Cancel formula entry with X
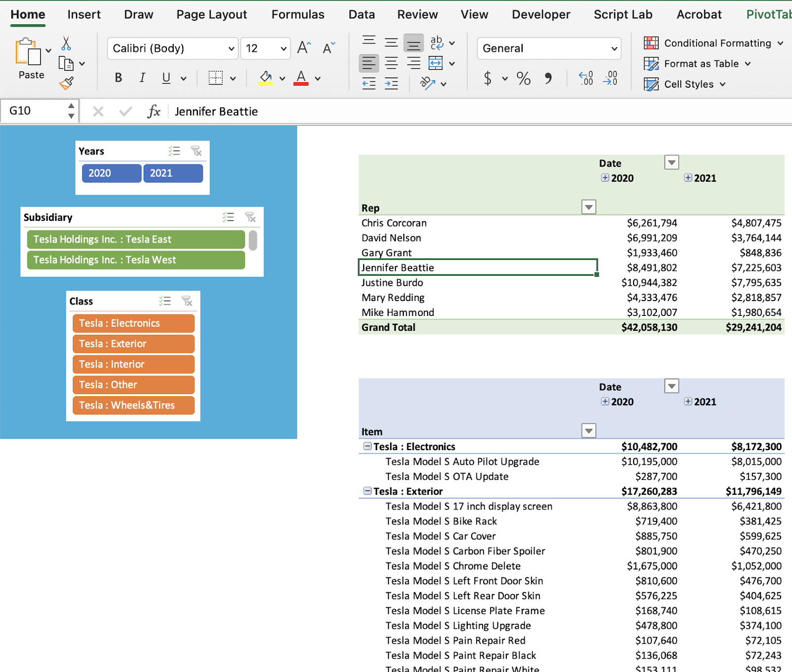 [x=99, y=111]
